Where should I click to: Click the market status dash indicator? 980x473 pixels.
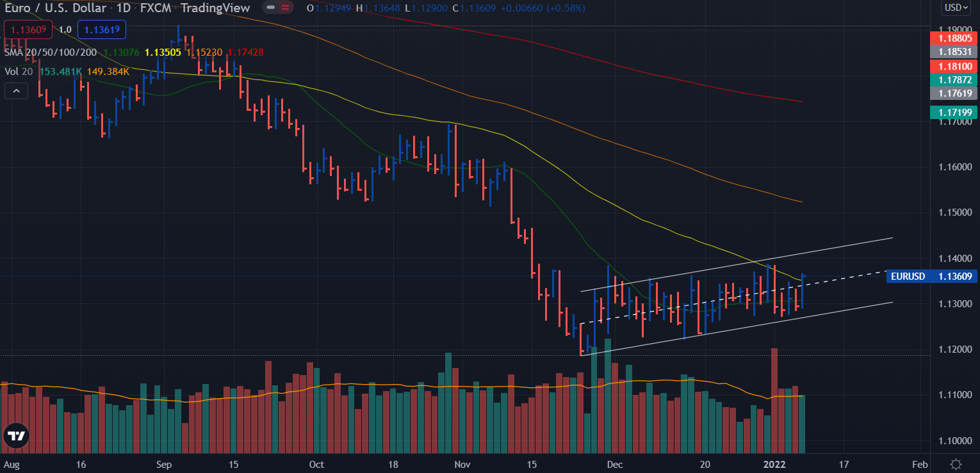coord(272,8)
